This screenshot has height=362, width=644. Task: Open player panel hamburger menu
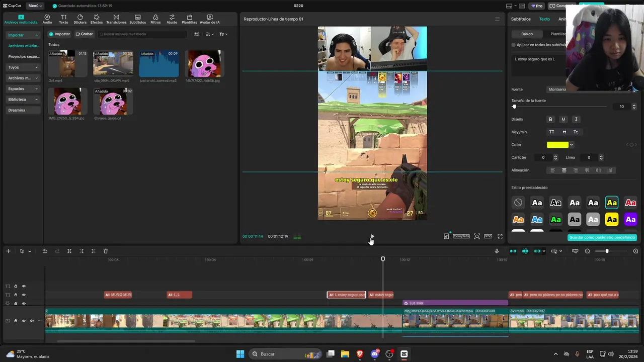[498, 19]
